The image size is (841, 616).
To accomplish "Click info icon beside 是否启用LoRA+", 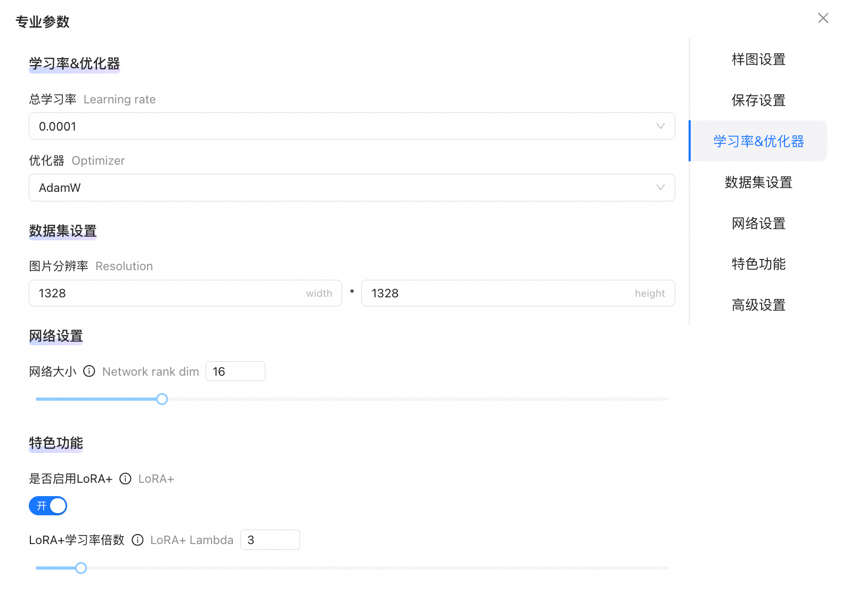I will click(125, 479).
